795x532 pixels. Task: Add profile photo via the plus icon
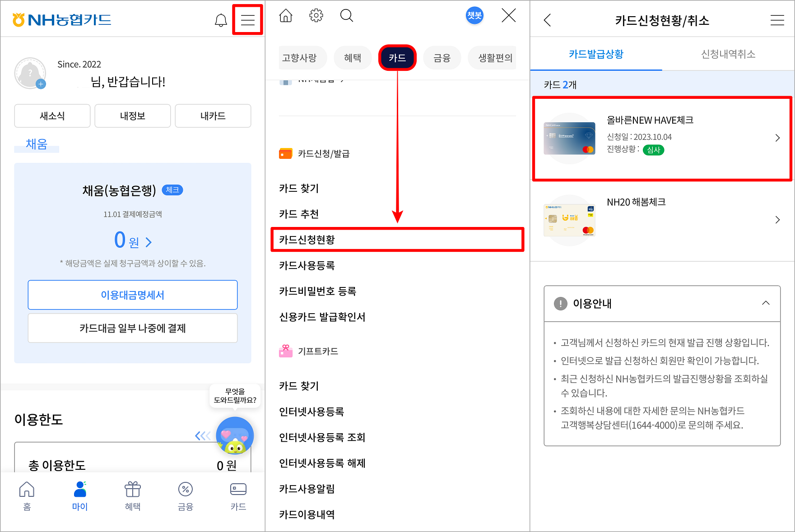[41, 84]
